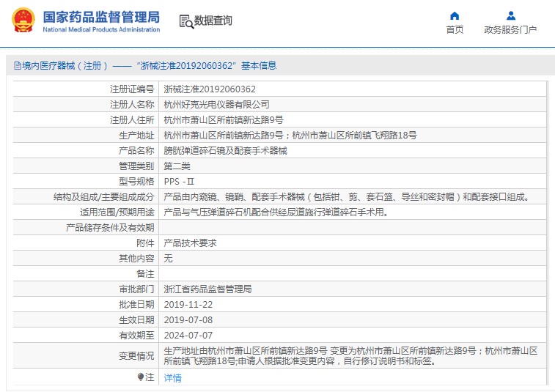The height and width of the screenshot is (392, 555).
Task: Click registrant name 杭州好克光电仪器有限公司
Action: point(216,105)
